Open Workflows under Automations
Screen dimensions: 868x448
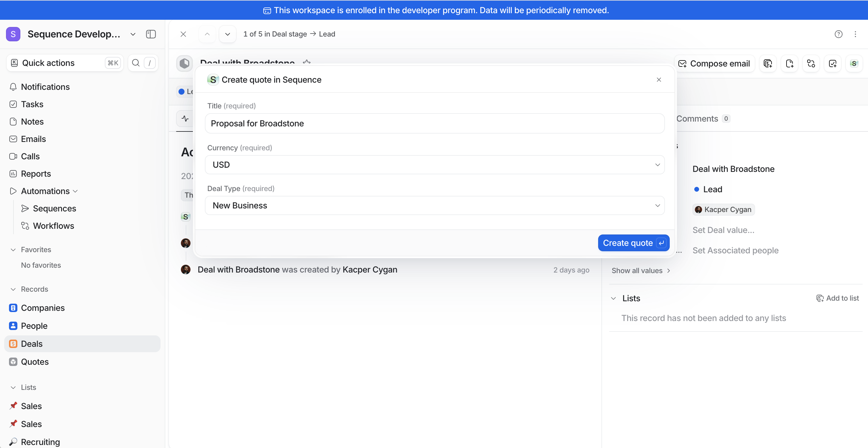(53, 226)
